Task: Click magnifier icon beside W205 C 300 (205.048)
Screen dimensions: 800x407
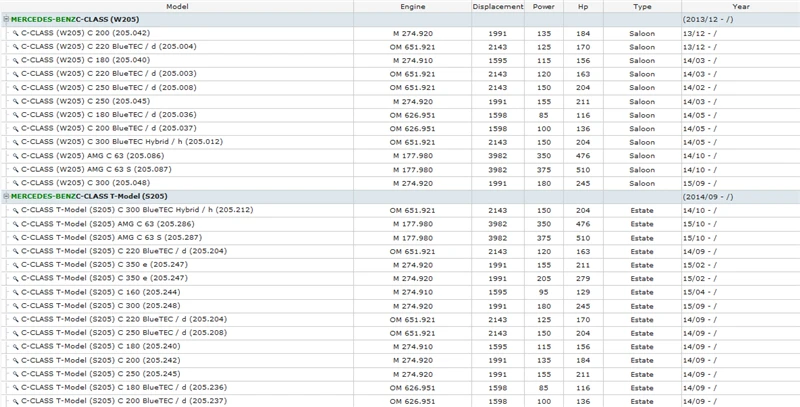Action: (x=15, y=183)
